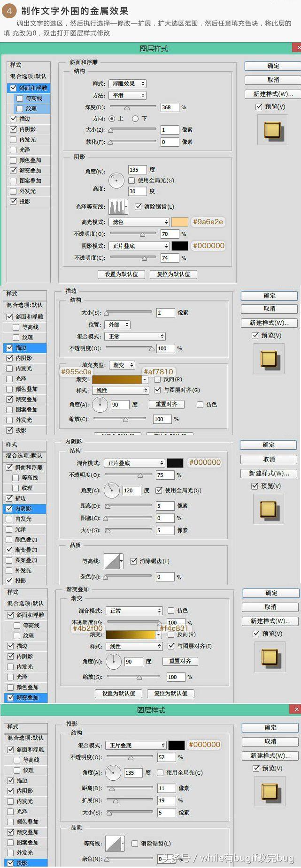Viewport: 301px width, 868px height.
Task: Click the gold preview thumbnail in 渐变叠加 dialog
Action: pos(270,657)
